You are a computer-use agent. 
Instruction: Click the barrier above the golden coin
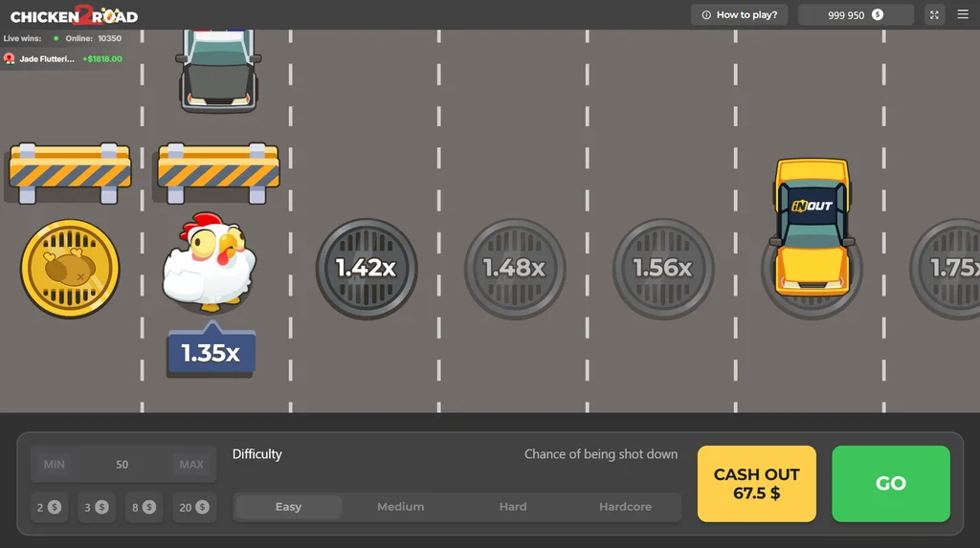(x=70, y=173)
